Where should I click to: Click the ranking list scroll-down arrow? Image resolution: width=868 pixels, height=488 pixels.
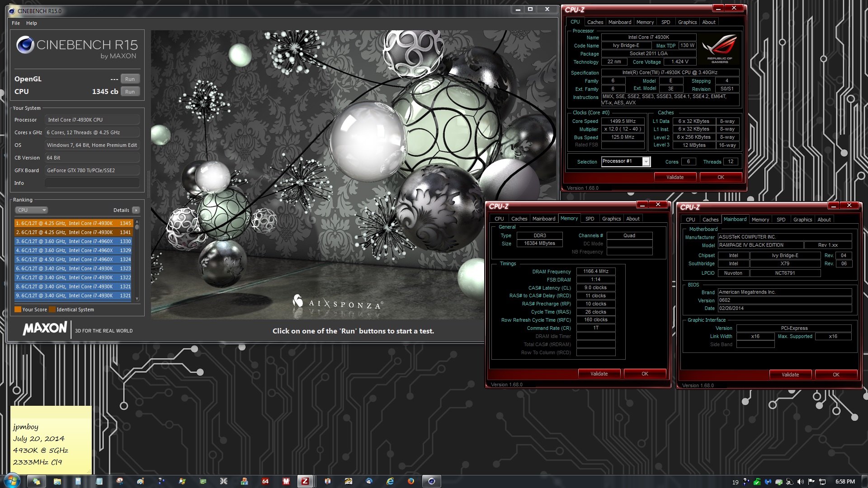click(x=137, y=299)
